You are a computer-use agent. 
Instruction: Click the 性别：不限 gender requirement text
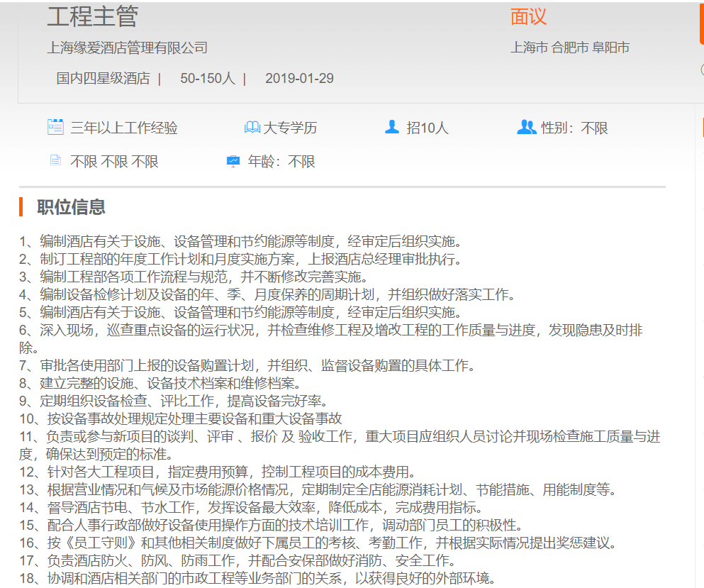tap(574, 128)
